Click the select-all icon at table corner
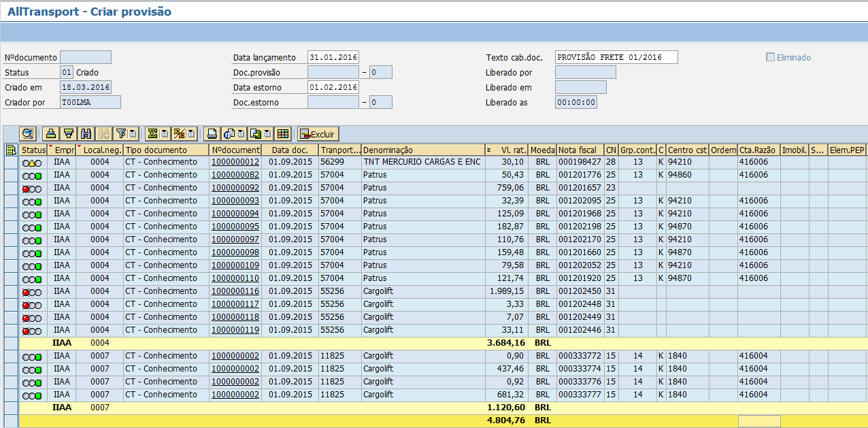868x428 pixels. pos(11,150)
